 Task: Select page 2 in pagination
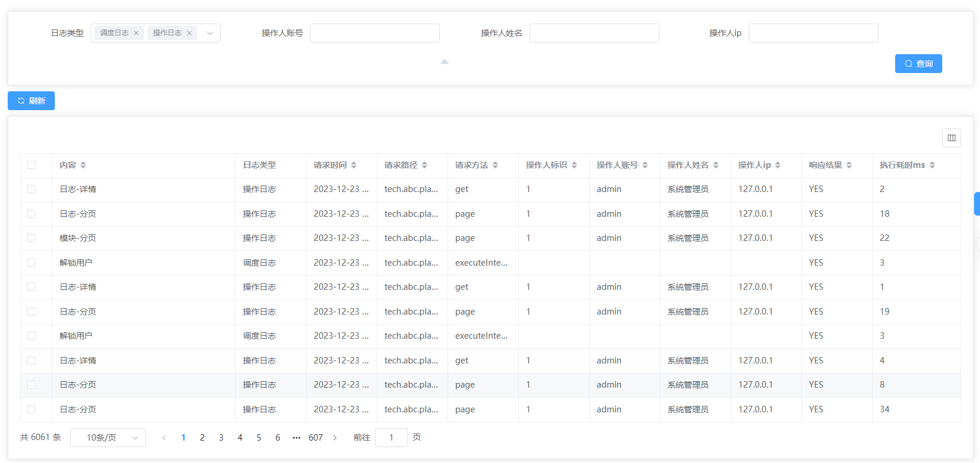[x=202, y=438]
